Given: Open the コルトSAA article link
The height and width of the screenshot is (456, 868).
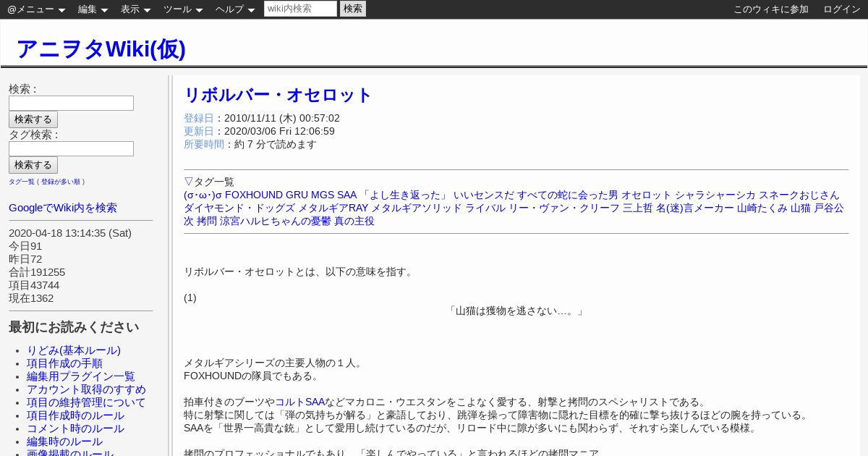Looking at the screenshot, I should point(300,402).
